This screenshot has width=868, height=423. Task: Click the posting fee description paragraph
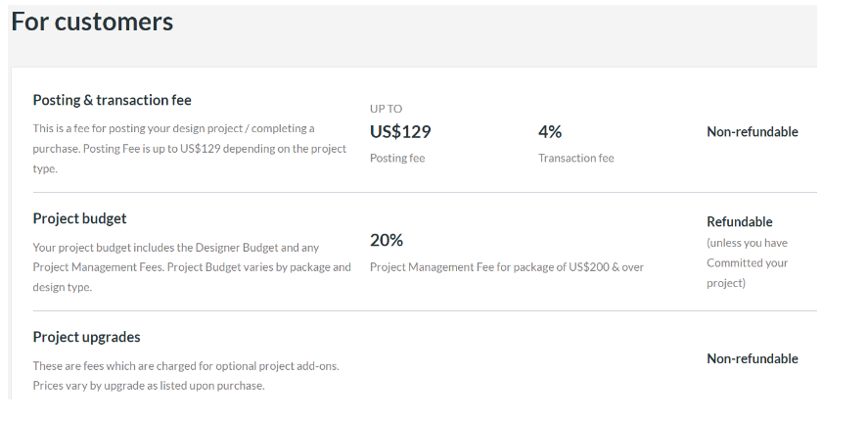tap(189, 149)
